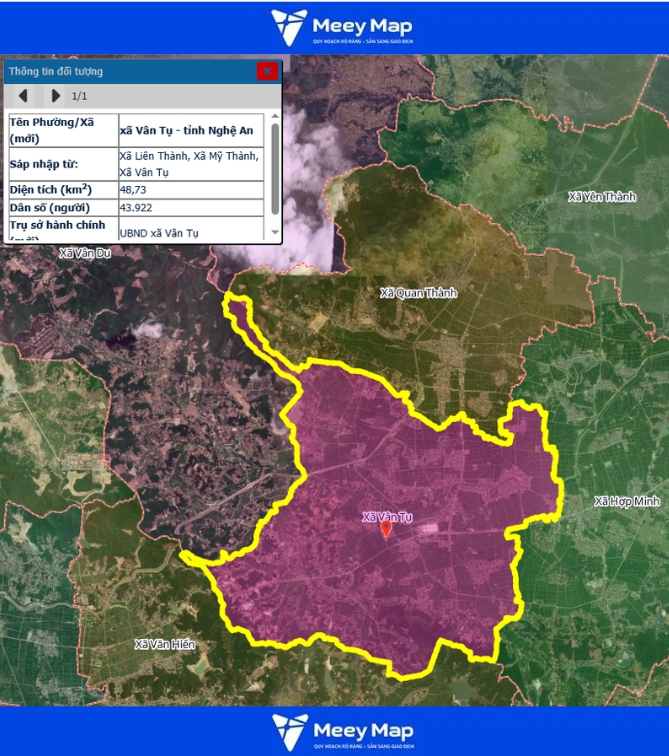The image size is (669, 756).
Task: Close the Thông tin đối tượng panel
Action: pyautogui.click(x=266, y=71)
